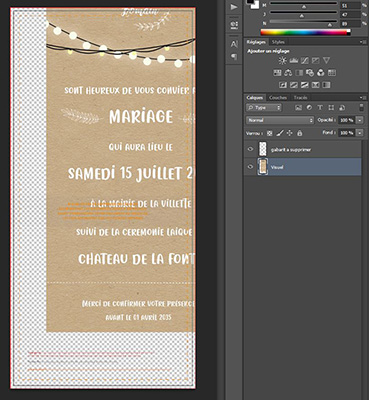
Task: Adjust the J (yellow) color slider
Action: coord(301,15)
